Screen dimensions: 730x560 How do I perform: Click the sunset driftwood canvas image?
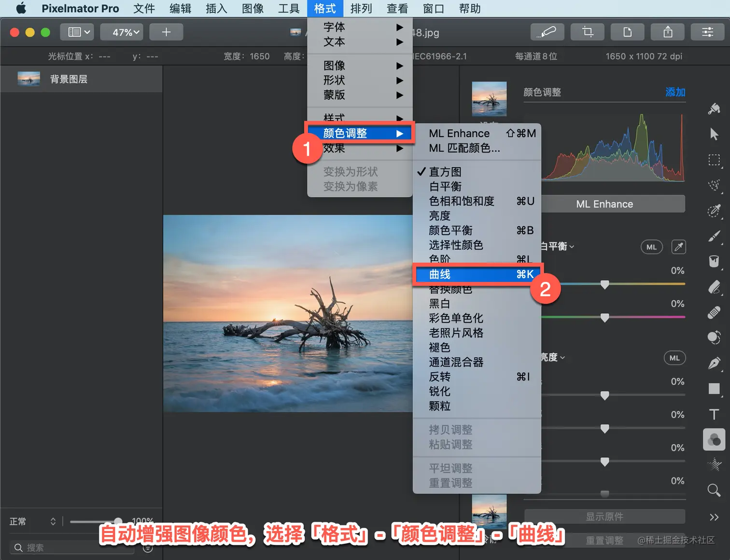pyautogui.click(x=288, y=313)
